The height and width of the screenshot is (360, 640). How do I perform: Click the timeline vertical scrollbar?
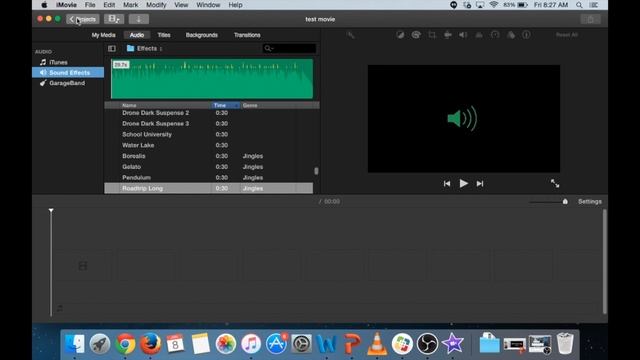[604, 262]
